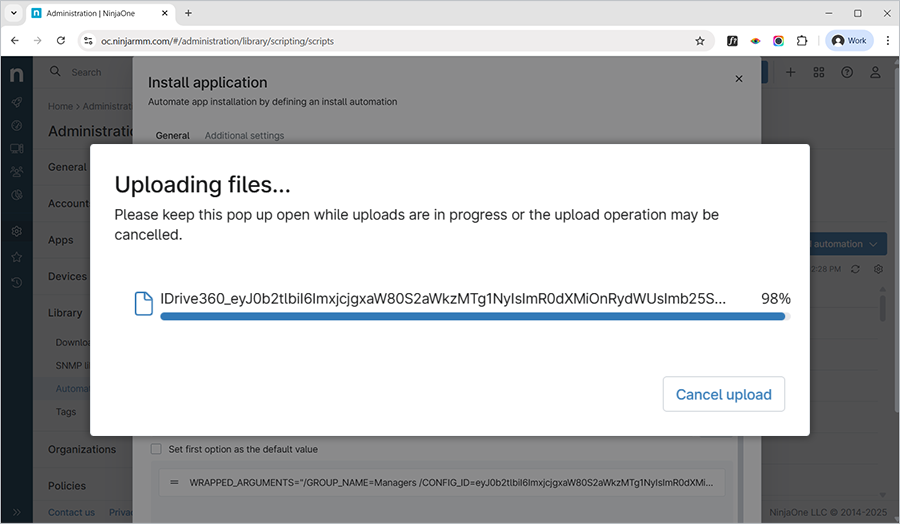Click the WRAPPED_ARGUMENTS option row
Image resolution: width=900 pixels, height=524 pixels.
pos(441,482)
